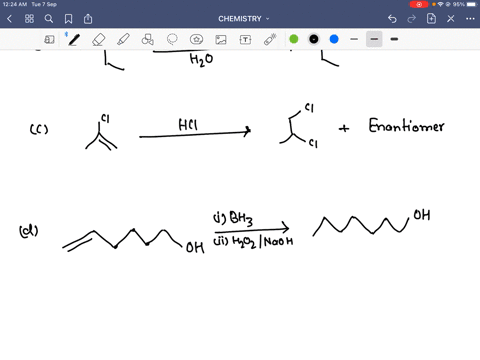Select the Highlighter tool
The image size is (480, 360).
(x=123, y=40)
